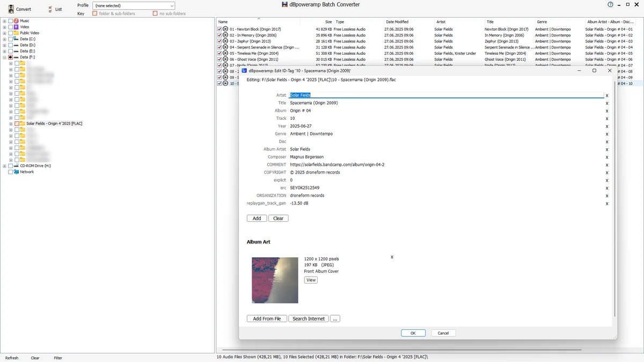Clear the Composer tag with X

607,157
